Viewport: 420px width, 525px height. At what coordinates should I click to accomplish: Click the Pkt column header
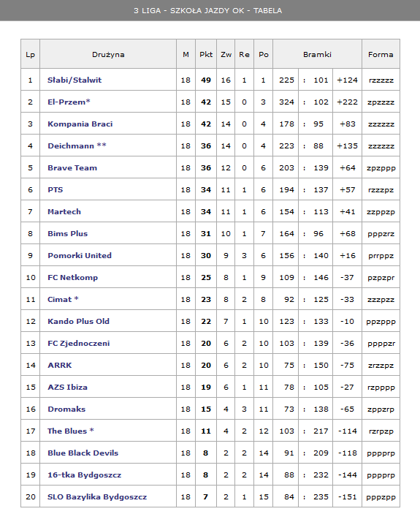[x=206, y=54]
